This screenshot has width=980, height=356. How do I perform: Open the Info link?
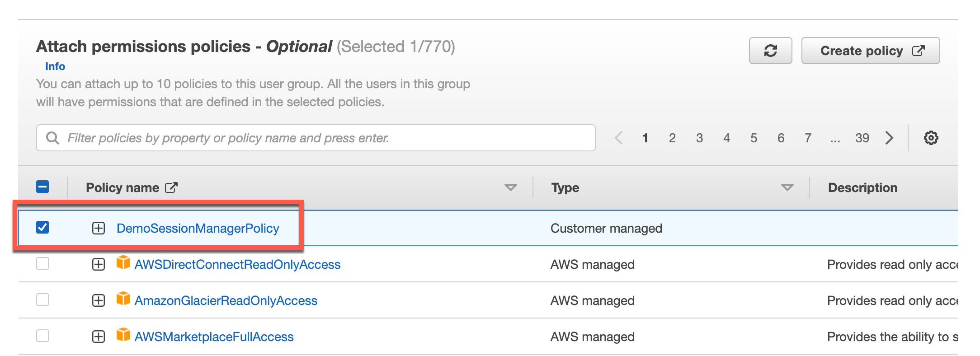(55, 66)
